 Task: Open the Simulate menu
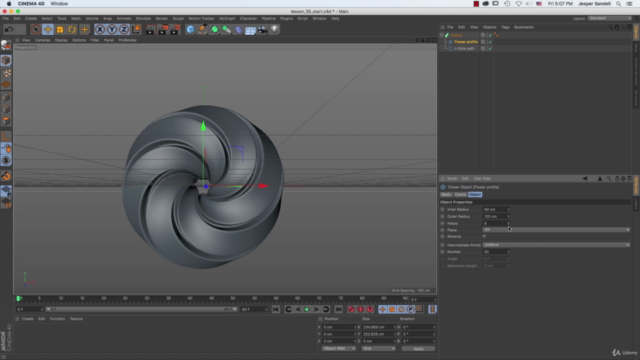click(143, 18)
